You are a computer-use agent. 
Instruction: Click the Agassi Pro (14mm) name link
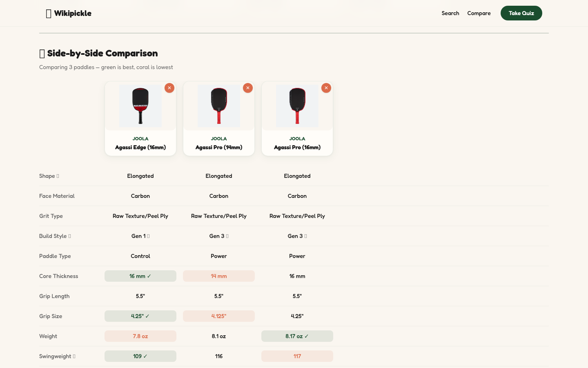pos(219,147)
